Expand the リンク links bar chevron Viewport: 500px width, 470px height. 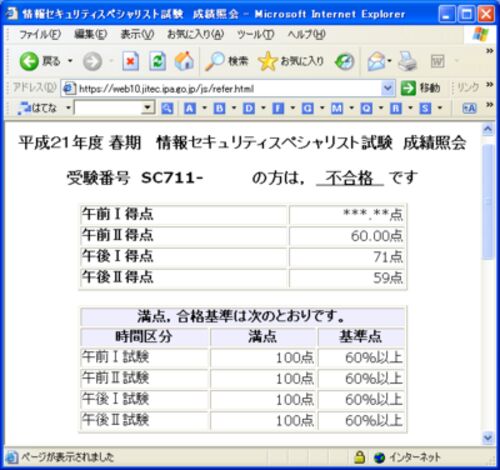click(x=489, y=84)
